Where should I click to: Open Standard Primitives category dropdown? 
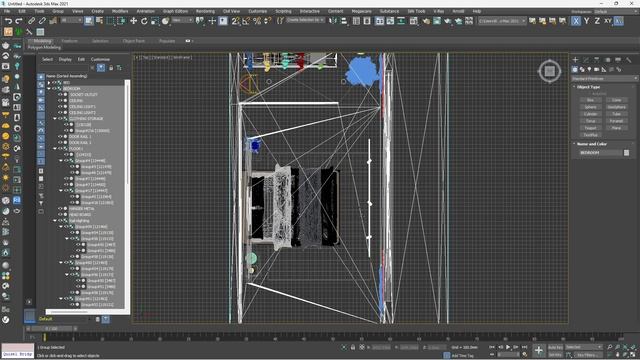[604, 78]
